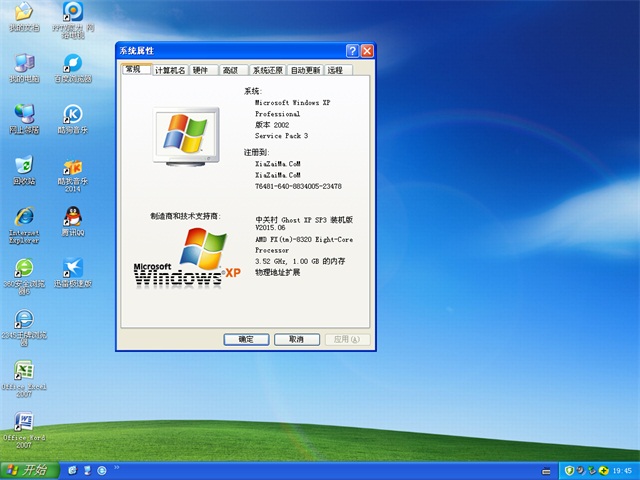Launch the 腾讯QQ desktop shortcut
Screen dimensions: 640x480
point(72,217)
